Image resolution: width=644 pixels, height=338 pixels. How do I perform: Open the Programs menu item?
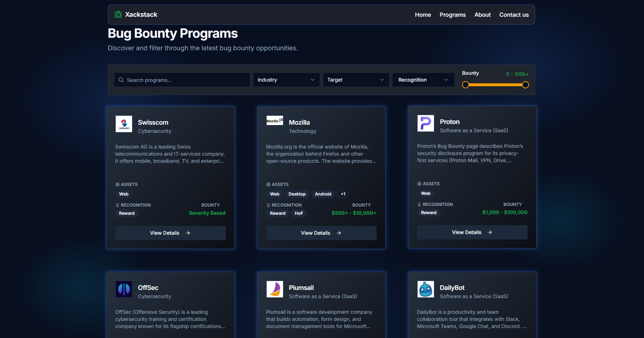[x=452, y=15]
